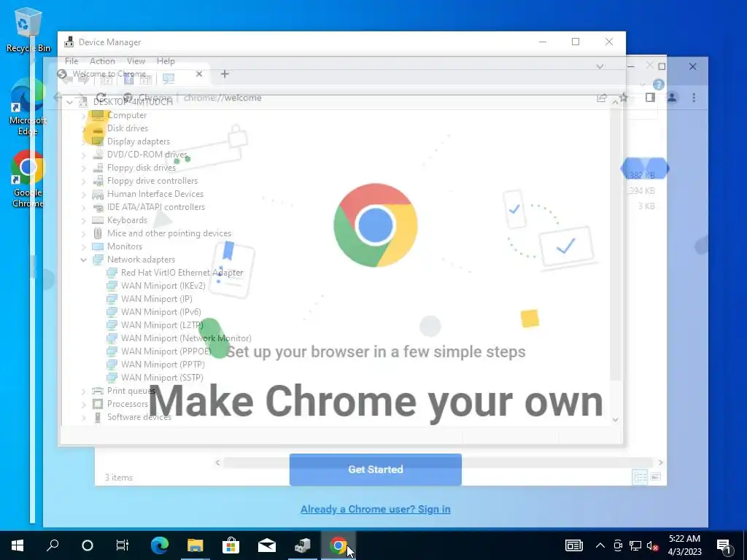Click Scan for hardware changes toolbar icon

point(169,79)
